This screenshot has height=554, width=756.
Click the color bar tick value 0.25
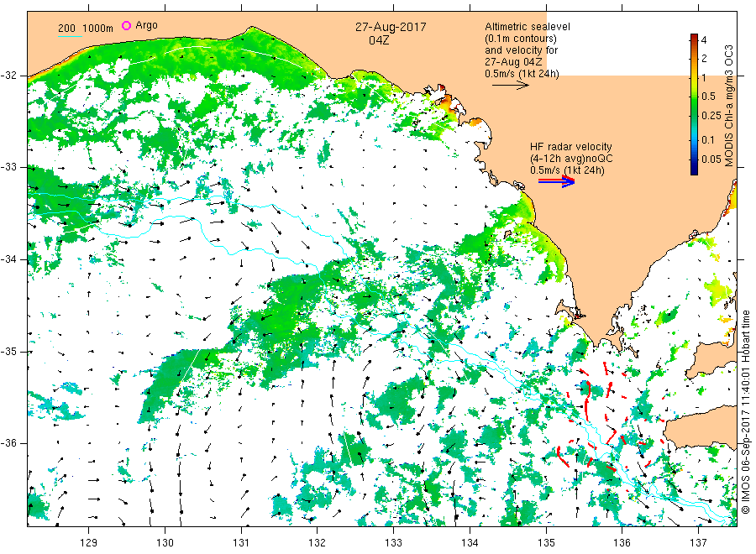pos(711,116)
